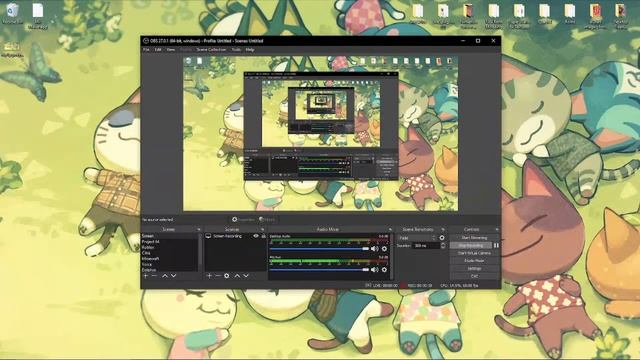Click the Start Virtual Camera button
Viewport: 640px width, 360px height.
[x=474, y=253]
